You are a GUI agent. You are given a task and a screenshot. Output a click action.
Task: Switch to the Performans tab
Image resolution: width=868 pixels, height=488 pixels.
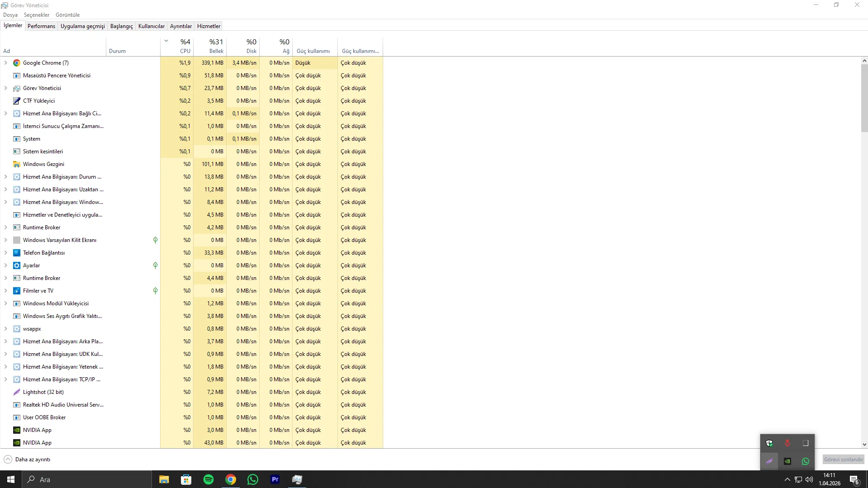pyautogui.click(x=41, y=26)
